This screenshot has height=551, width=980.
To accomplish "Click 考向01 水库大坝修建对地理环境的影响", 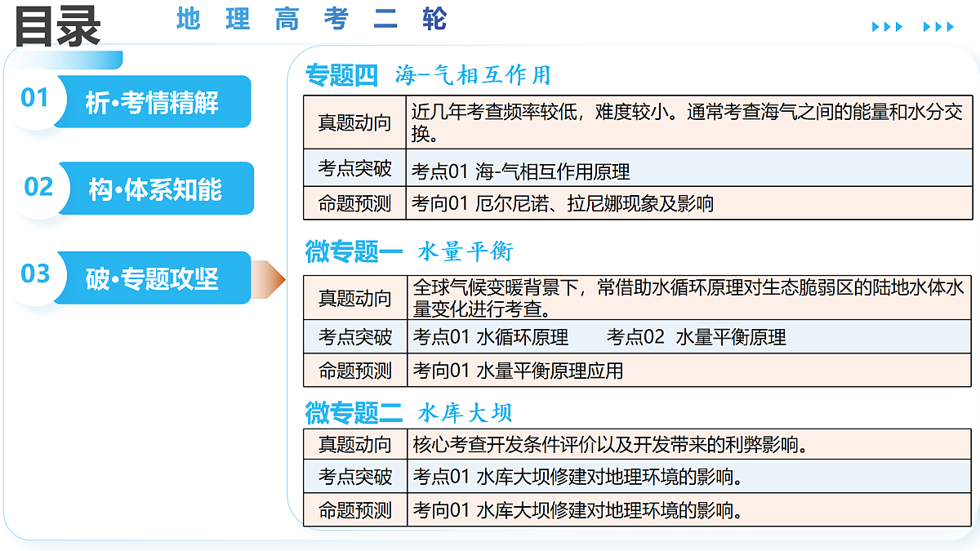I will tap(578, 511).
